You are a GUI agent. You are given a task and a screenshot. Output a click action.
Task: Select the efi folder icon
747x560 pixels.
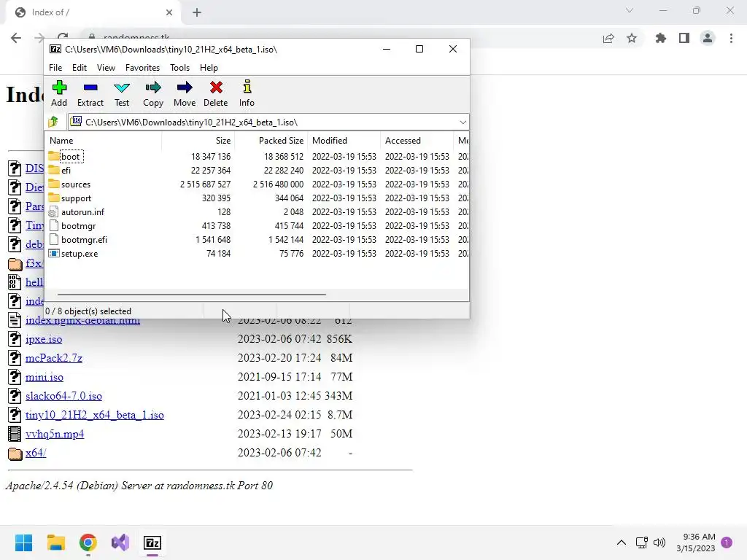tap(54, 170)
